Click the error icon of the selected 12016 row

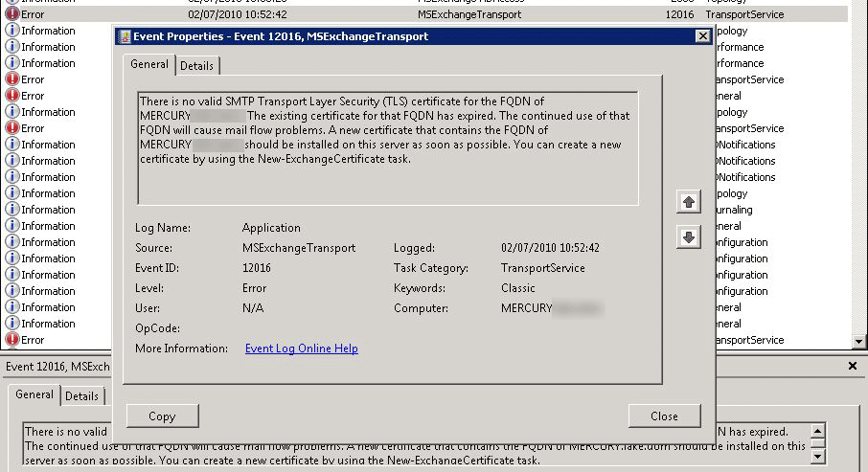coord(12,14)
